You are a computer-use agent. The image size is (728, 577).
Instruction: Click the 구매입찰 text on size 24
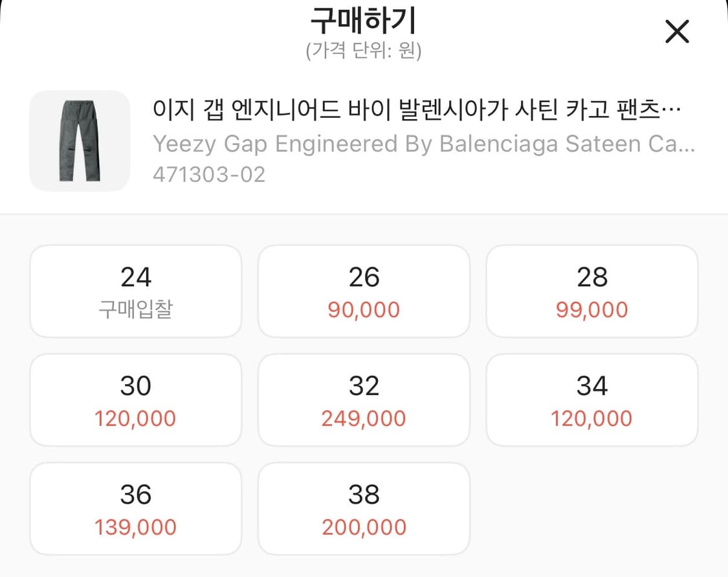[x=135, y=309]
